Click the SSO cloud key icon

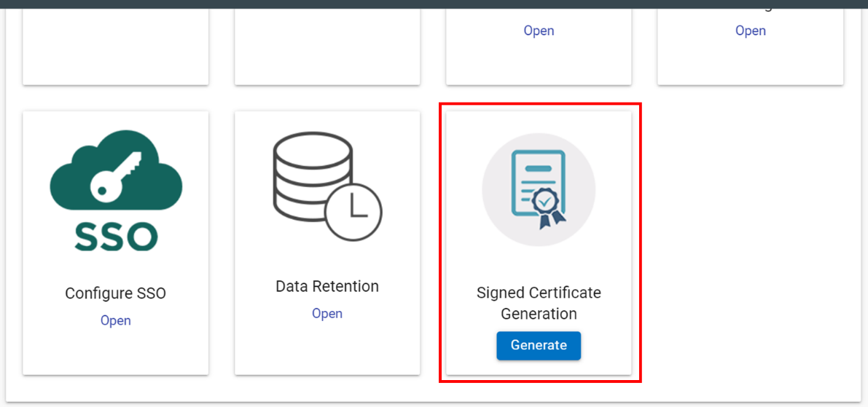[x=116, y=190]
